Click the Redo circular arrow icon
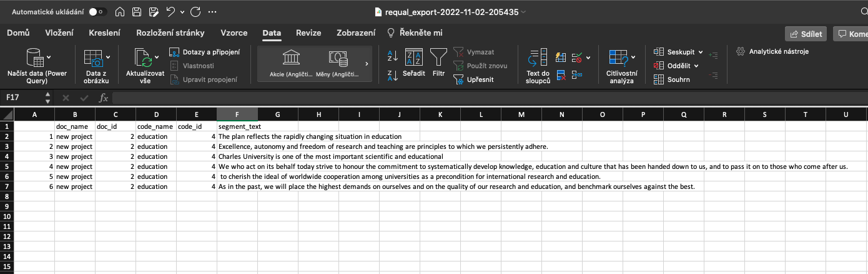Viewport: 868px width, 274px height. coord(195,12)
